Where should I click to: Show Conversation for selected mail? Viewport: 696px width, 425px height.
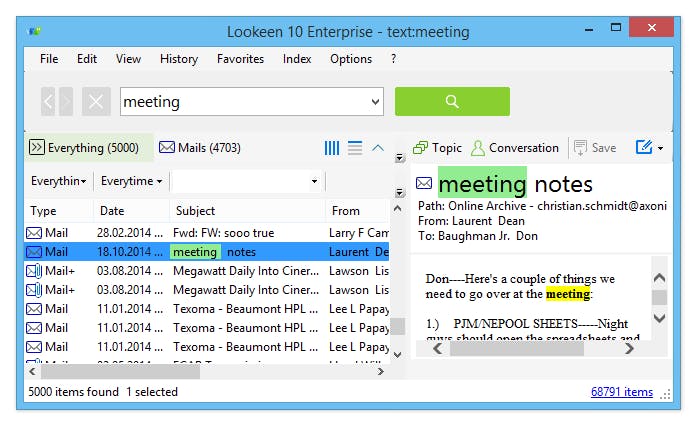[515, 148]
